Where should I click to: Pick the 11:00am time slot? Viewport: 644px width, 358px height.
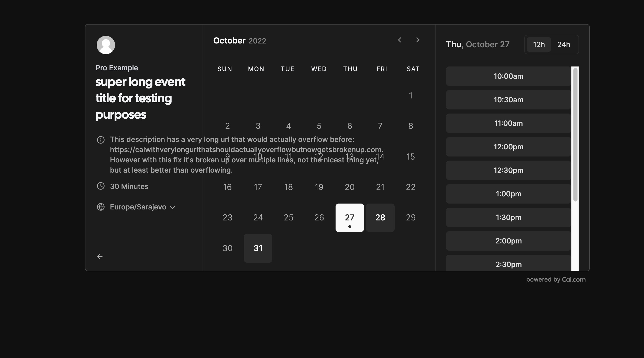[x=508, y=123]
